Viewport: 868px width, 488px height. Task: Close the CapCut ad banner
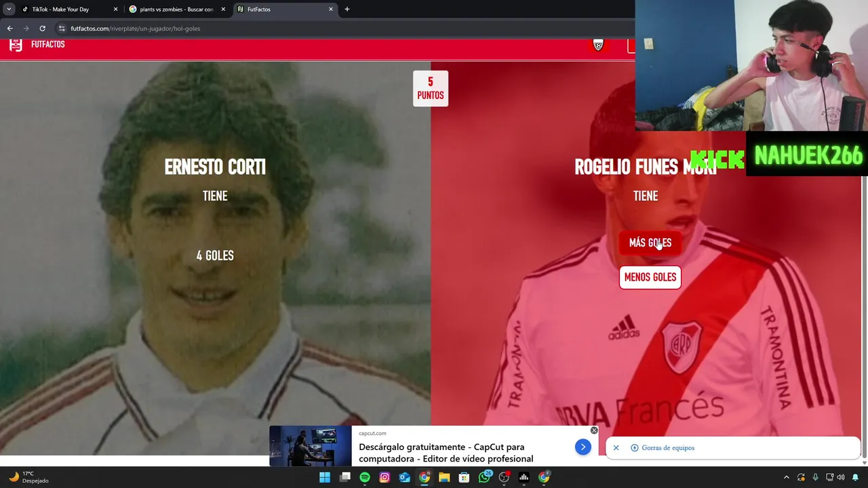pyautogui.click(x=594, y=430)
